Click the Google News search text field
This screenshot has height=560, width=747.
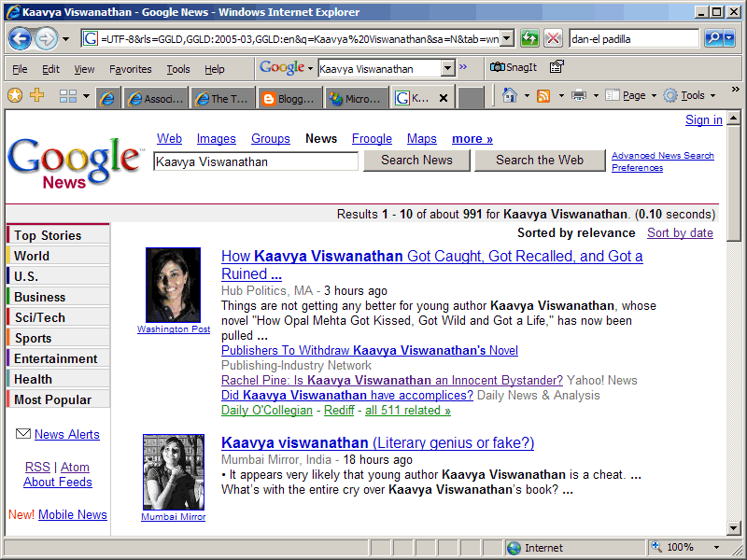pyautogui.click(x=256, y=161)
